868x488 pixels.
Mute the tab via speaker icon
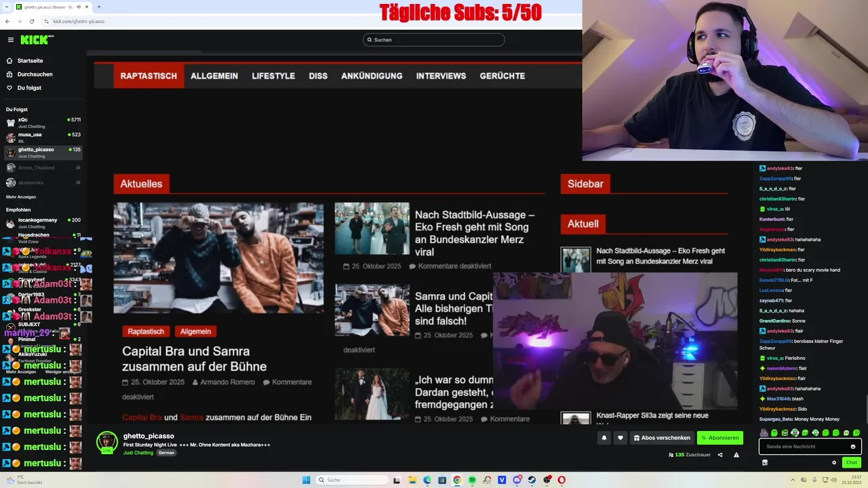pyautogui.click(x=79, y=7)
